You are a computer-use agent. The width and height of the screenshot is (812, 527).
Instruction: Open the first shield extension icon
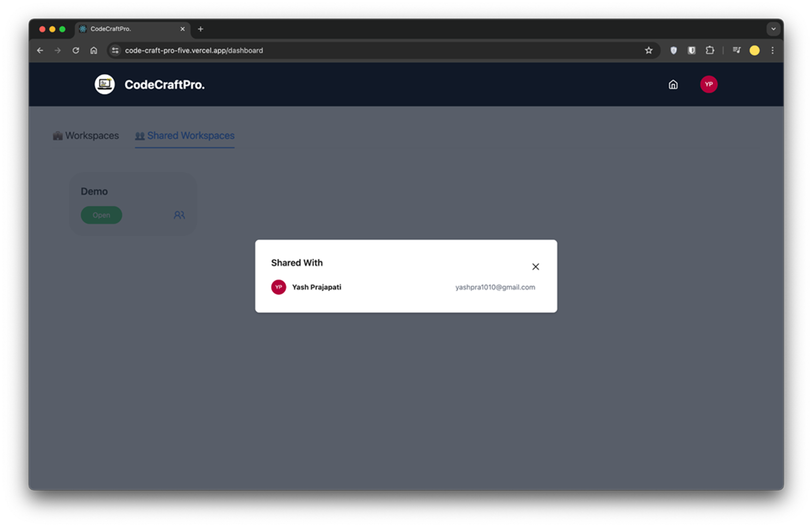(673, 51)
